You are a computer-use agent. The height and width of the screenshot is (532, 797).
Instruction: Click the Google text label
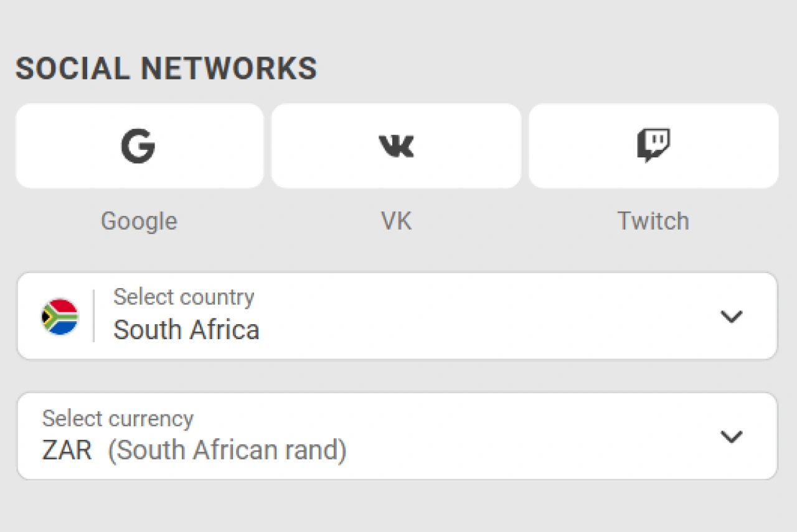tap(139, 221)
